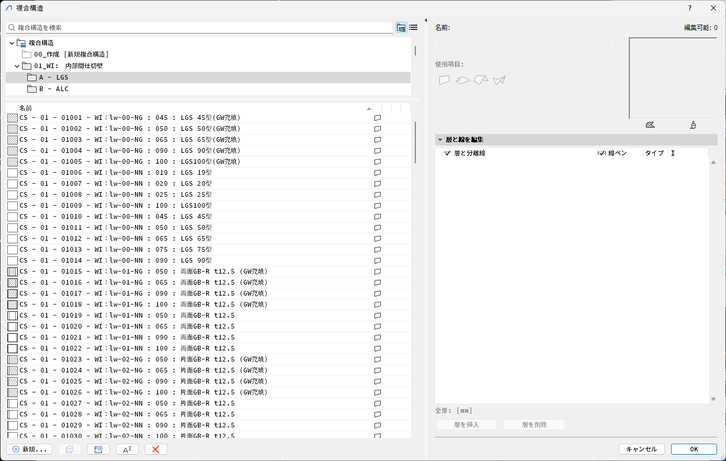This screenshot has height=461, width=726.
Task: Select row 01003 LGS 65型(GW充填)
Action: pyautogui.click(x=208, y=140)
